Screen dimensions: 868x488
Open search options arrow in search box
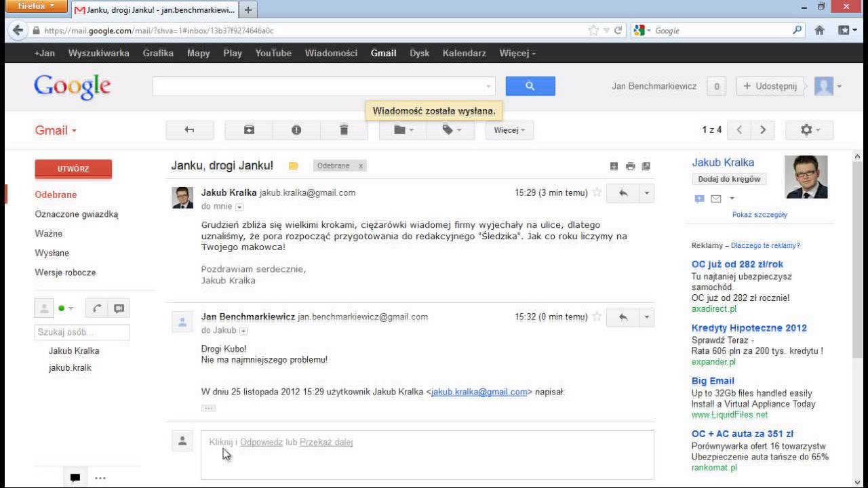click(488, 87)
